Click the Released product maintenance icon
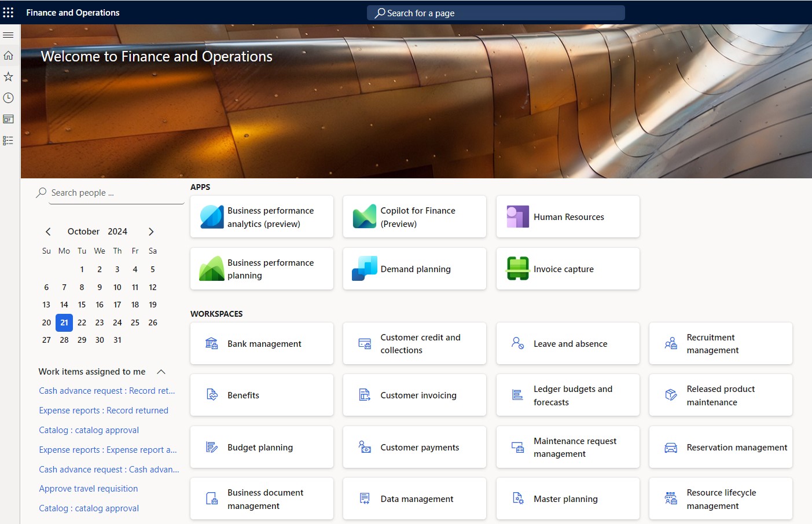This screenshot has width=812, height=524. tap(671, 395)
